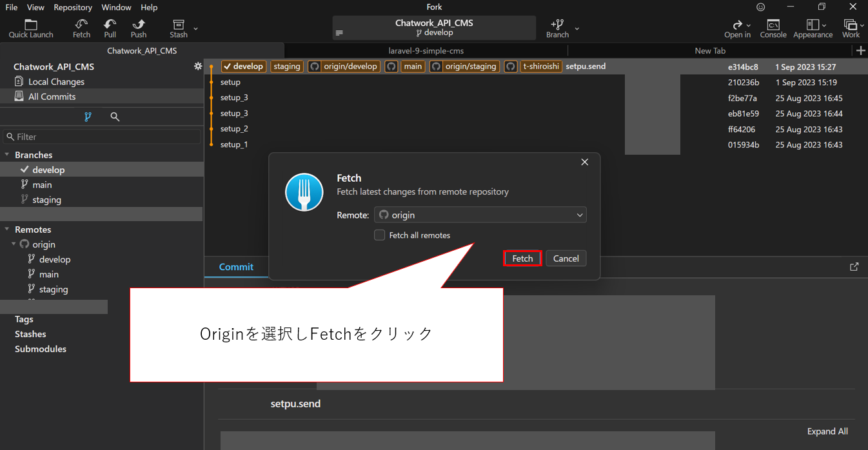This screenshot has width=868, height=450.
Task: Click the origin/develop label on commit
Action: (x=343, y=66)
